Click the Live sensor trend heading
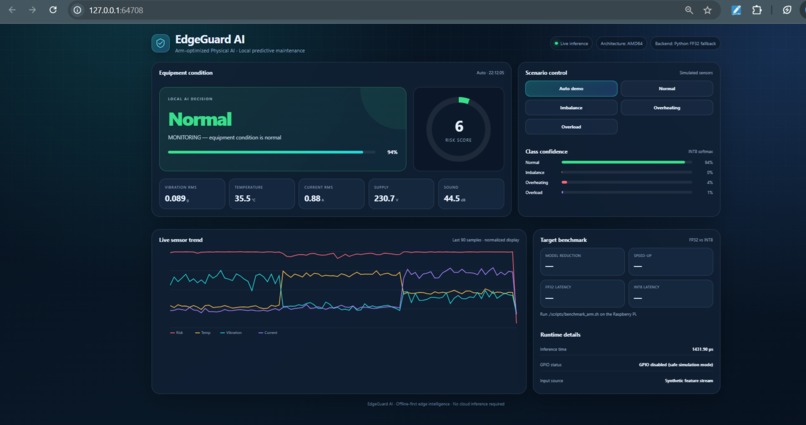Screen dimensions: 806x425 (180, 240)
